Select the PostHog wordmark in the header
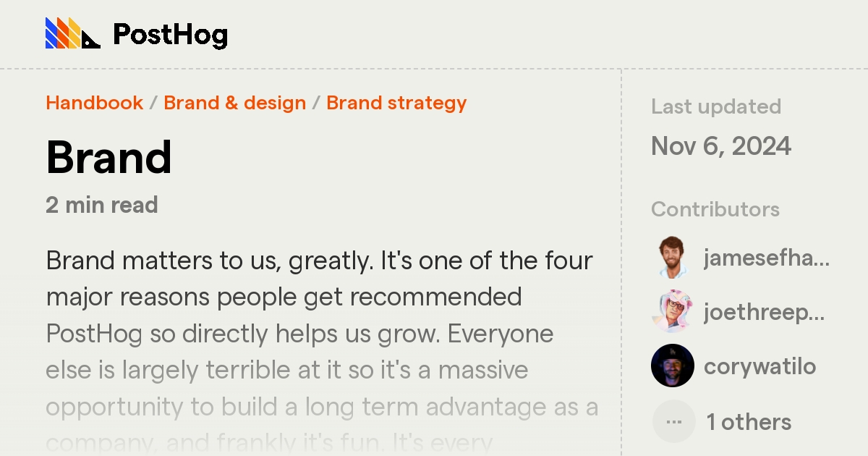Viewport: 868px width, 456px height. (169, 33)
